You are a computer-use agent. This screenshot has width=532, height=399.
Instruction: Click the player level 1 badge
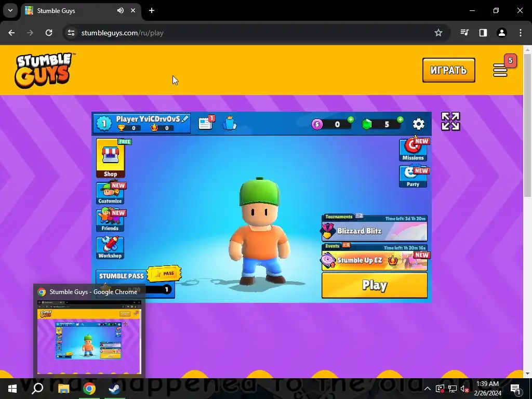[104, 124]
